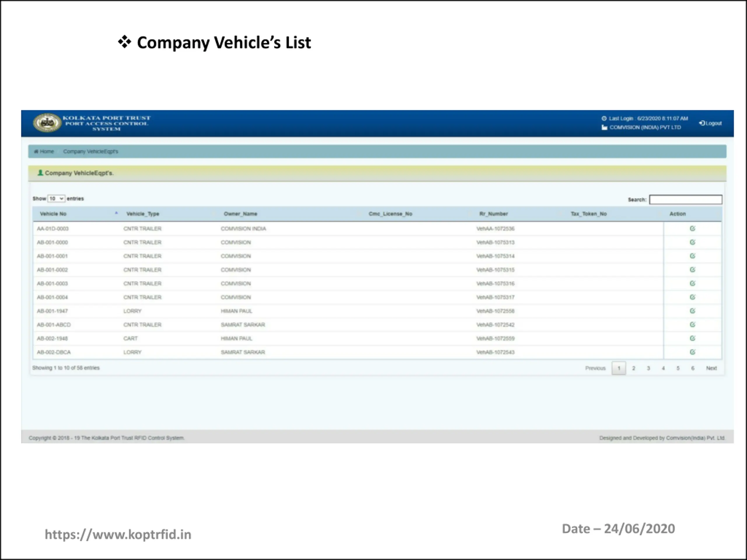Click Rr number VehAB-1072543
Screen dimensions: 747x560
pos(495,352)
